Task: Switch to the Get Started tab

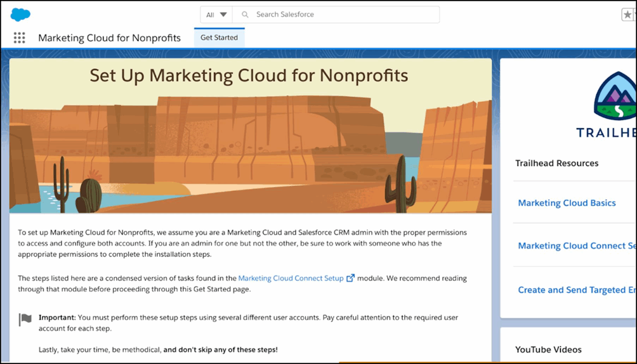Action: point(219,37)
